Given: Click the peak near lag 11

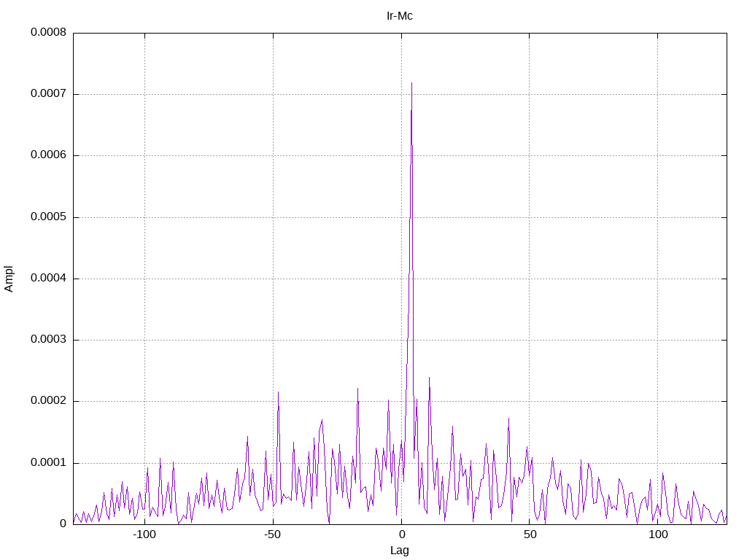Looking at the screenshot, I should (429, 378).
